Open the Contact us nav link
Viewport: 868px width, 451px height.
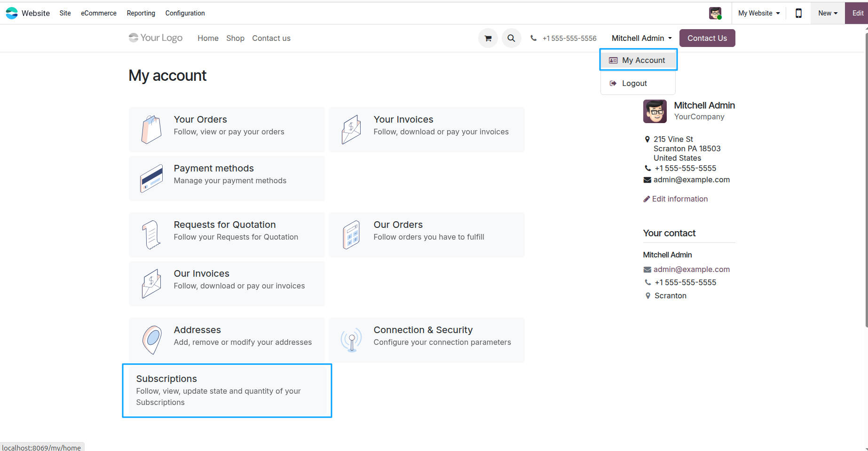pos(271,38)
